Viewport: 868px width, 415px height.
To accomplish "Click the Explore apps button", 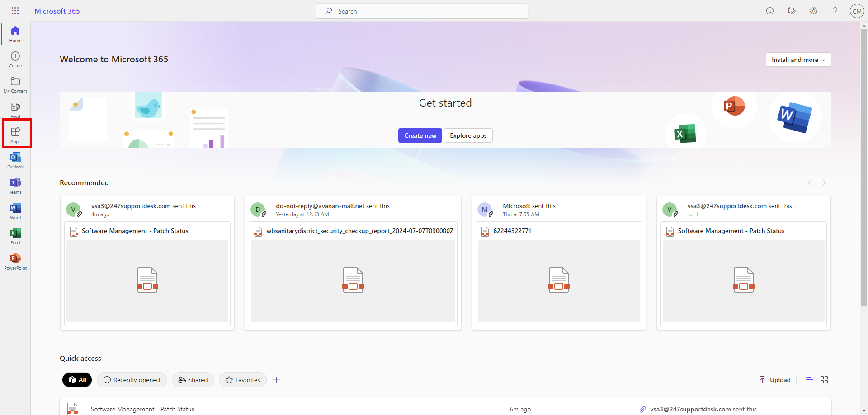I will (x=468, y=135).
